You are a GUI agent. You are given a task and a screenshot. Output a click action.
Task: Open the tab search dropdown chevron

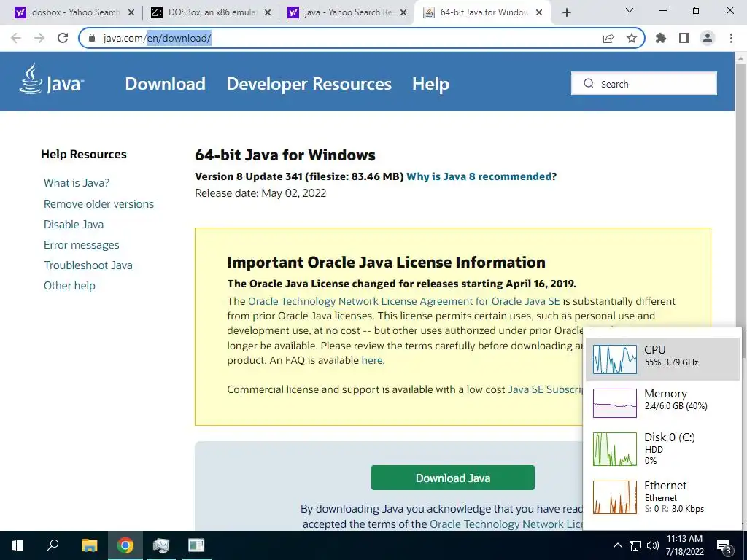(x=630, y=10)
